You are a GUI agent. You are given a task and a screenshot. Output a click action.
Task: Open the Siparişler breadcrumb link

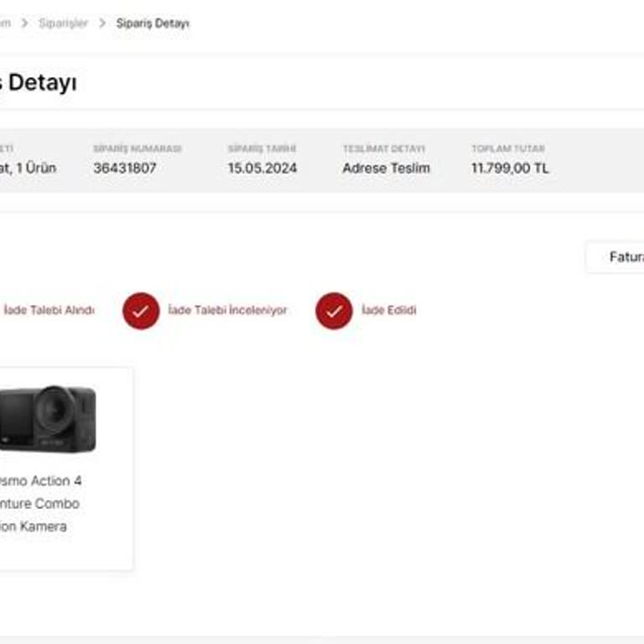pos(63,23)
